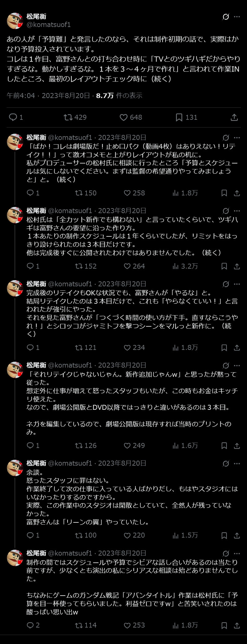Open the more options menu on main tweet
Screen dimensions: 247x644
pos(237,17)
